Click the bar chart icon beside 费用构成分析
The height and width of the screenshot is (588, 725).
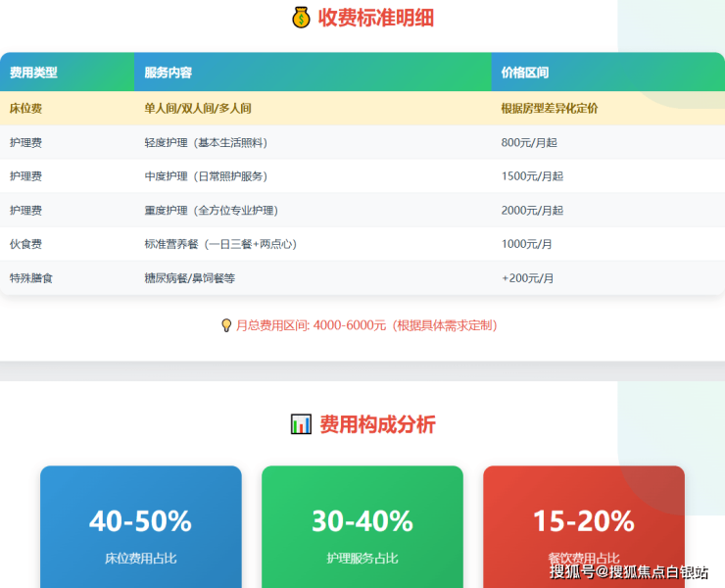pos(301,424)
